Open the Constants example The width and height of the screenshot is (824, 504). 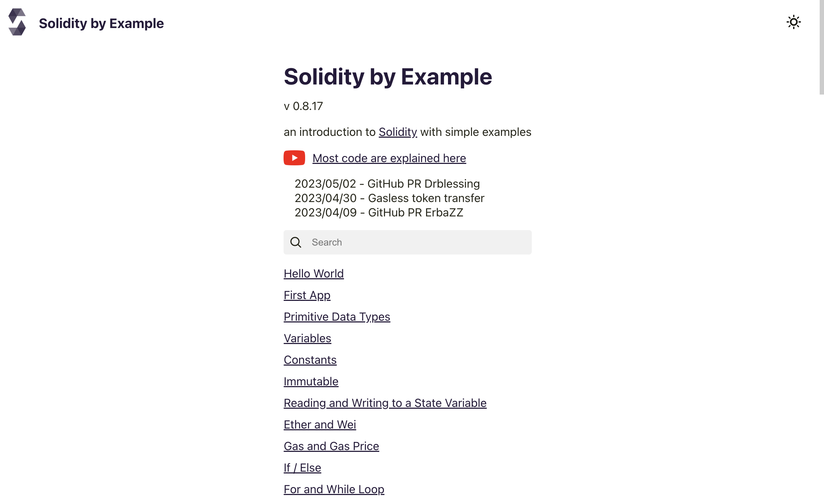310,360
